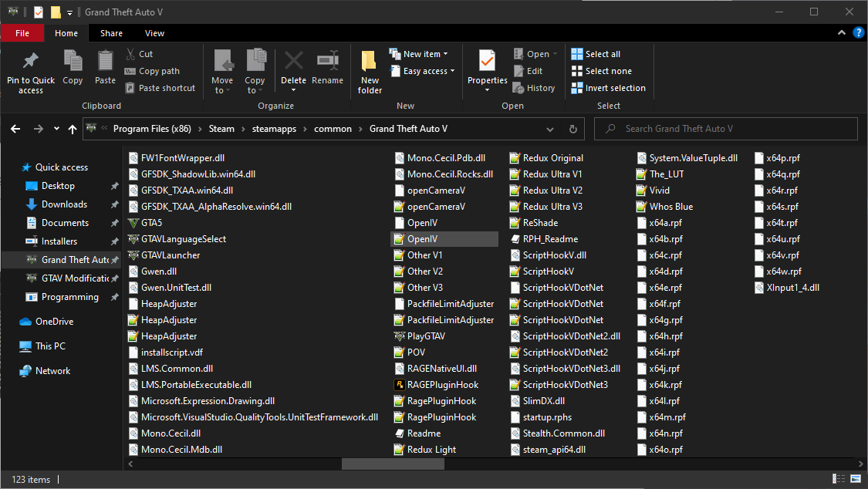Unpin Desktop from Quick access
Image resolution: width=868 pixels, height=489 pixels.
pyautogui.click(x=115, y=186)
